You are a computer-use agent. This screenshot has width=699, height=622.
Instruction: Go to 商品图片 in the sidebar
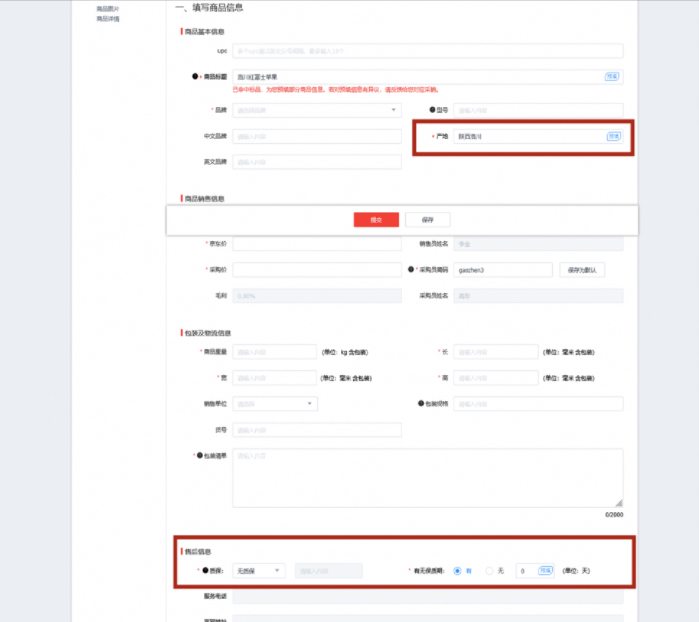[x=107, y=9]
